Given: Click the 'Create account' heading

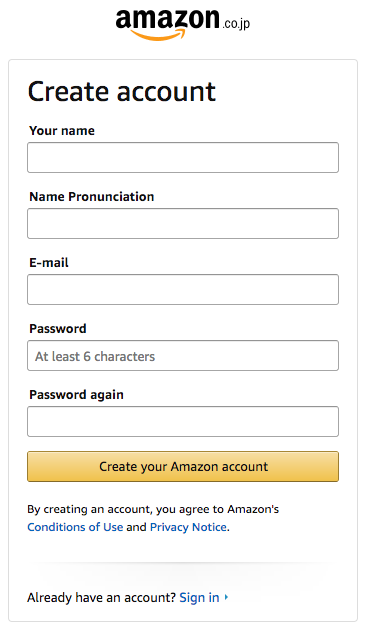Looking at the screenshot, I should click(122, 91).
